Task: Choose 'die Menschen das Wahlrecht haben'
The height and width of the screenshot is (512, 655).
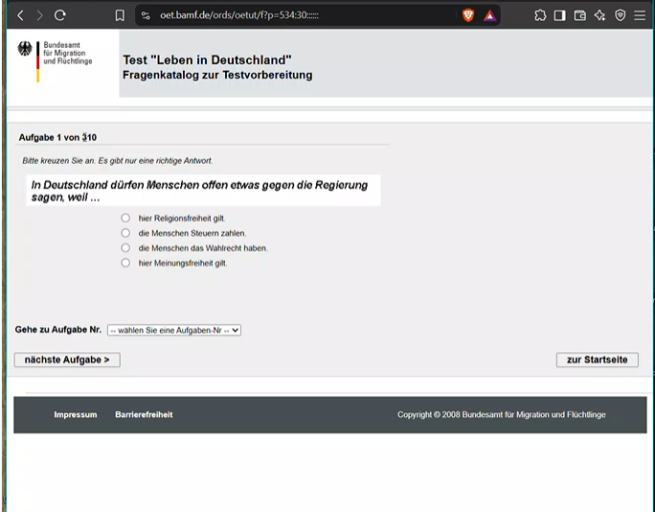Action: point(125,248)
